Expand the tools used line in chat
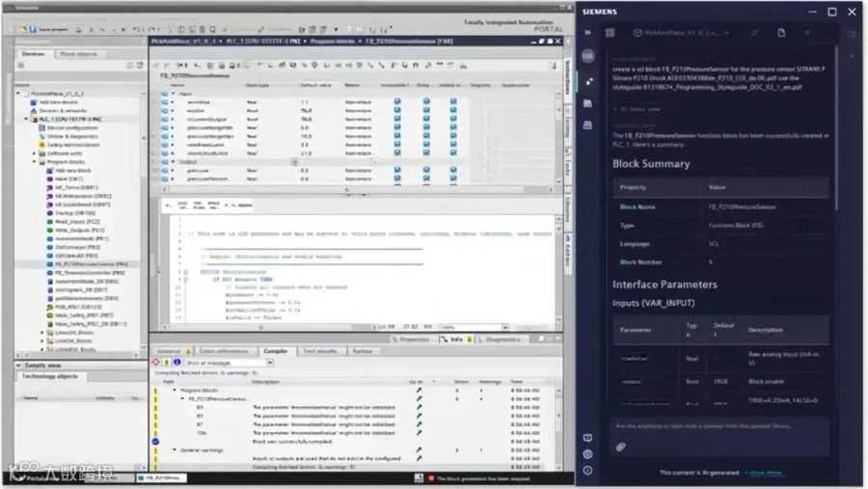This screenshot has height=489, width=868. click(x=637, y=109)
